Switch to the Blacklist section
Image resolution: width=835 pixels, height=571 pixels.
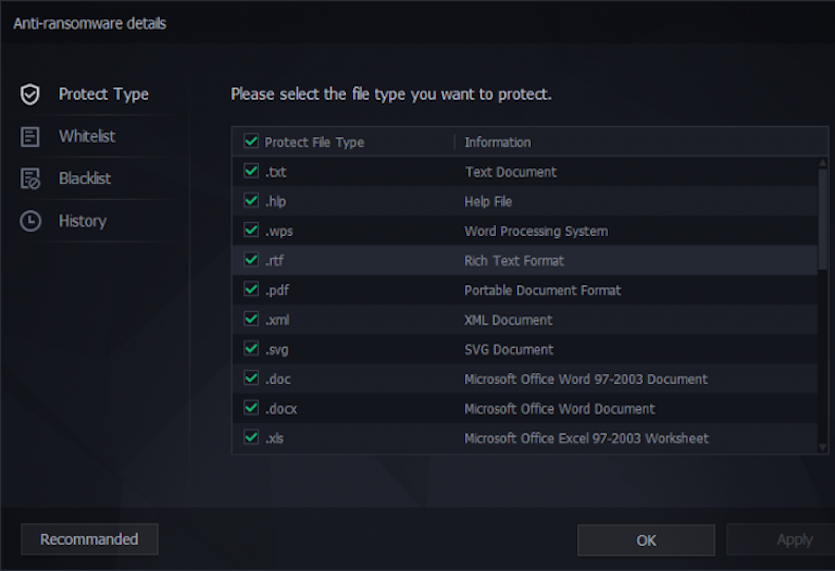[85, 178]
